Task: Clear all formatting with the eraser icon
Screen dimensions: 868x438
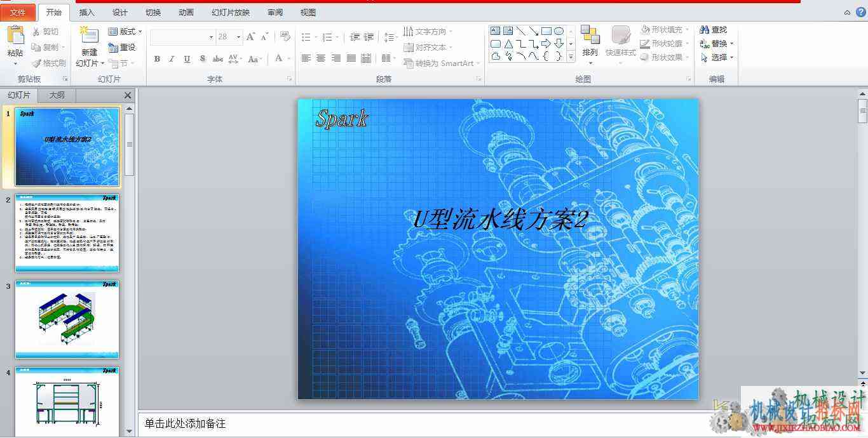Action: [285, 37]
